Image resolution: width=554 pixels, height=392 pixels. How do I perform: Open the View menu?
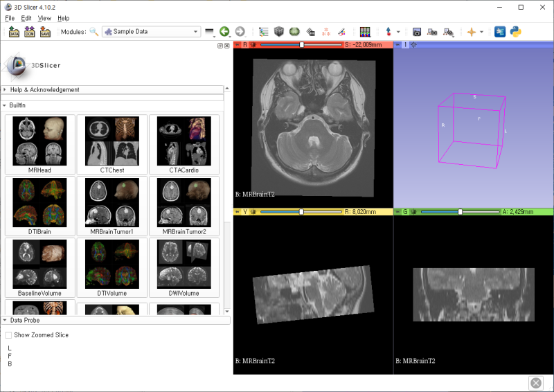tap(44, 18)
